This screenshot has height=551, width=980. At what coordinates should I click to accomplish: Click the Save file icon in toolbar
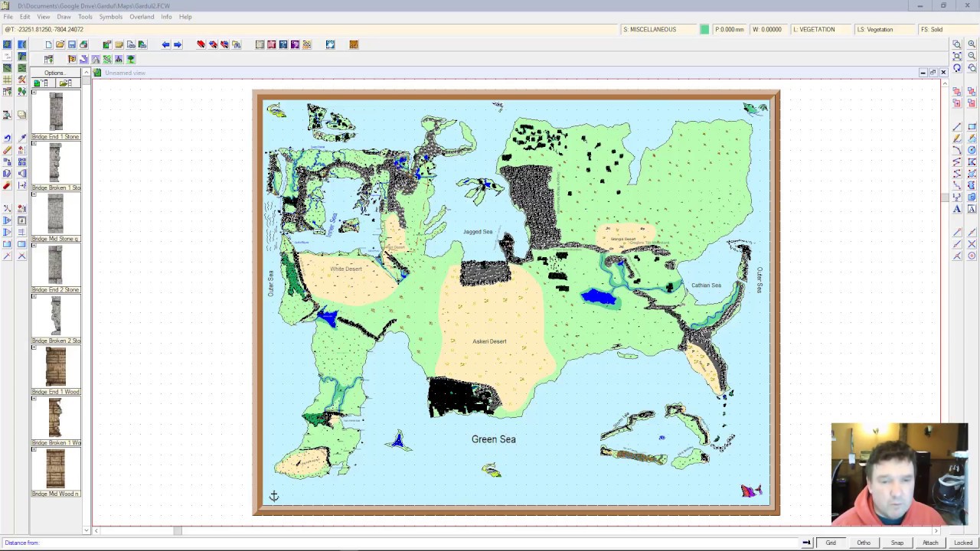coord(72,44)
